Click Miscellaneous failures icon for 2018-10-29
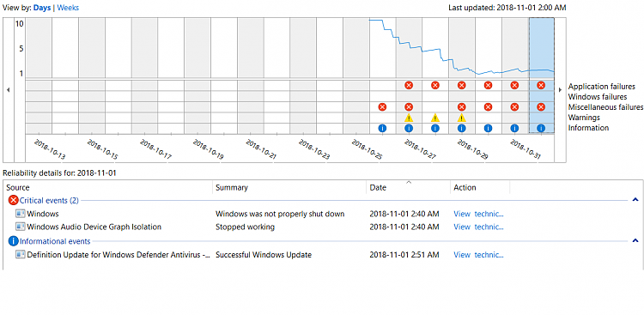The width and height of the screenshot is (644, 315). coord(462,107)
